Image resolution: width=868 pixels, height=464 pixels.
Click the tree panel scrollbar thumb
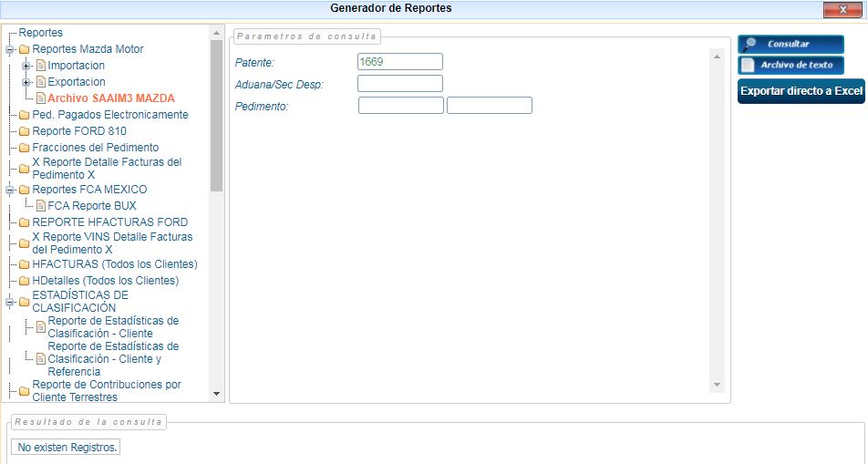pyautogui.click(x=216, y=116)
